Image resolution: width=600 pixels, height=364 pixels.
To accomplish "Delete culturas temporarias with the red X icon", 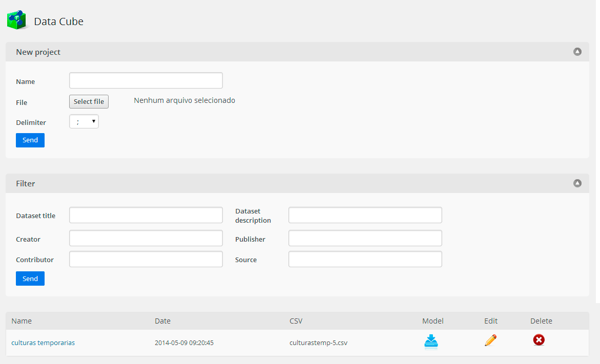I will click(x=539, y=339).
